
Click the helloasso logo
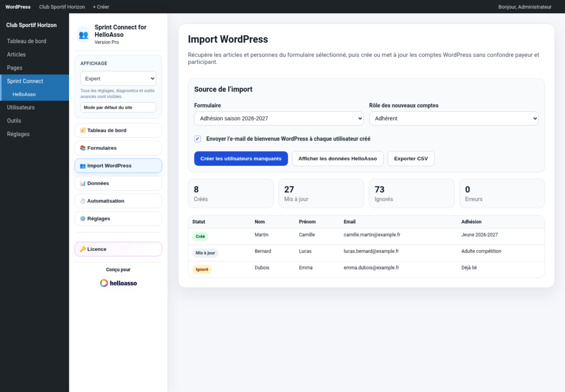(x=118, y=283)
